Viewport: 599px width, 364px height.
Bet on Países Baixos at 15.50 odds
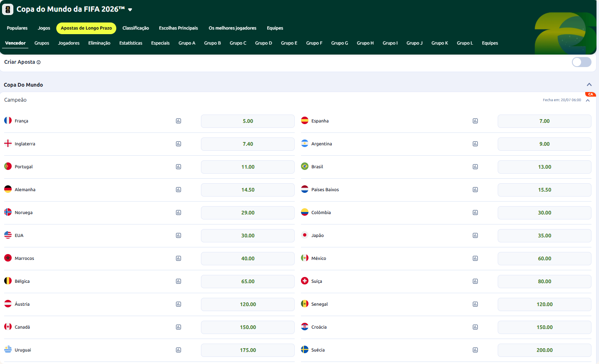[x=544, y=190]
